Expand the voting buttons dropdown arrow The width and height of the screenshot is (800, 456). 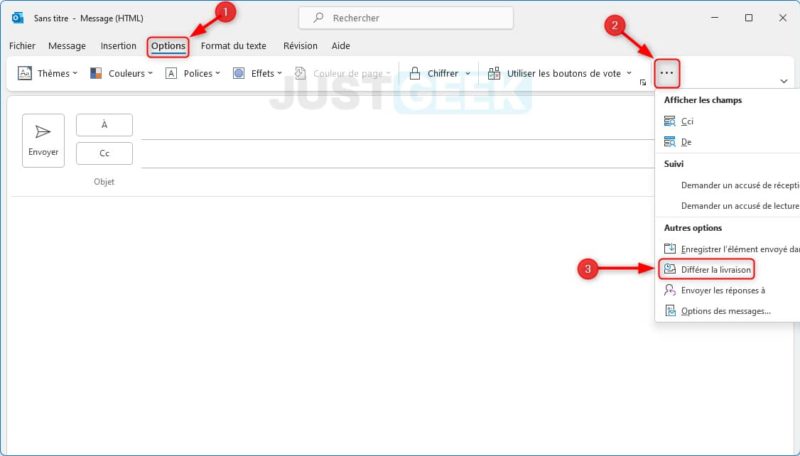(x=629, y=73)
